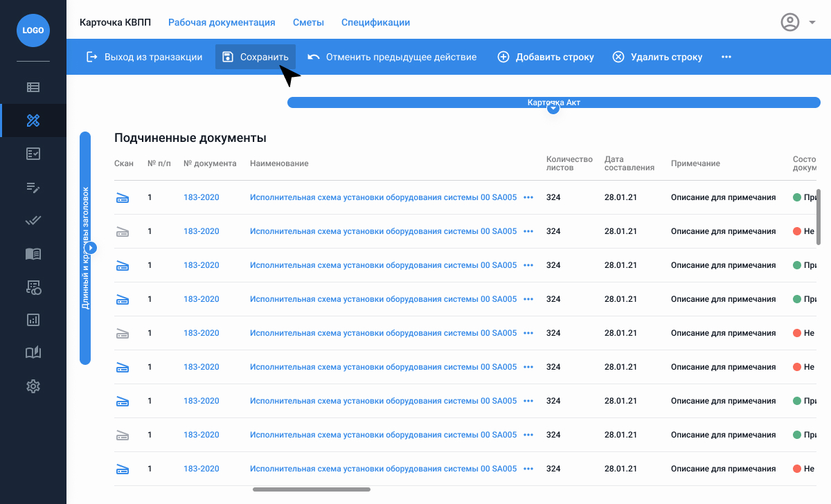Image resolution: width=831 pixels, height=504 pixels.
Task: Open the settings gear in the sidebar
Action: coord(33,386)
